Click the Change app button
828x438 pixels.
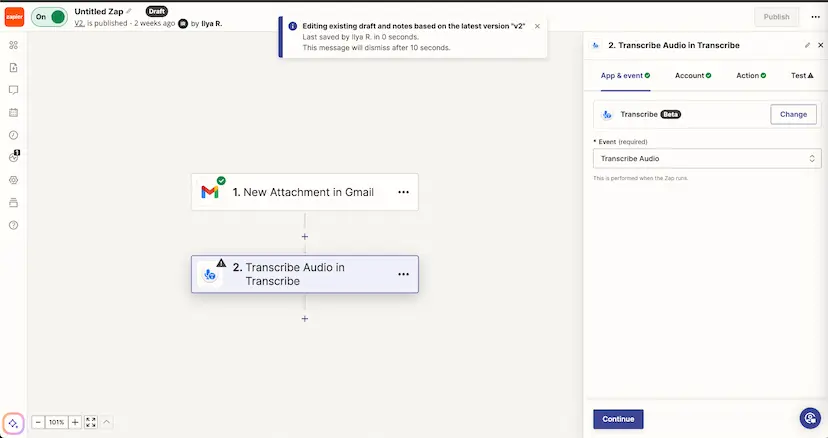[793, 114]
